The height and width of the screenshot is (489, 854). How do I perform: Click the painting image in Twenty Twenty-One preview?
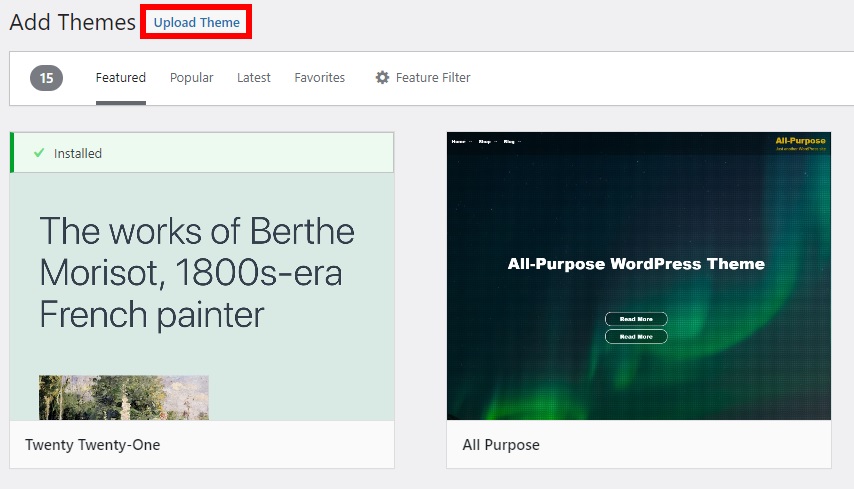(124, 398)
